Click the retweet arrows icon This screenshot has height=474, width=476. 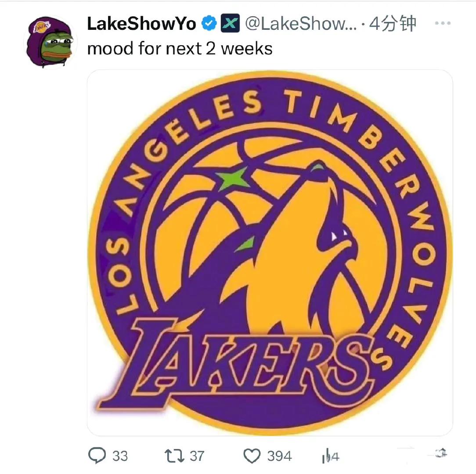pyautogui.click(x=174, y=456)
